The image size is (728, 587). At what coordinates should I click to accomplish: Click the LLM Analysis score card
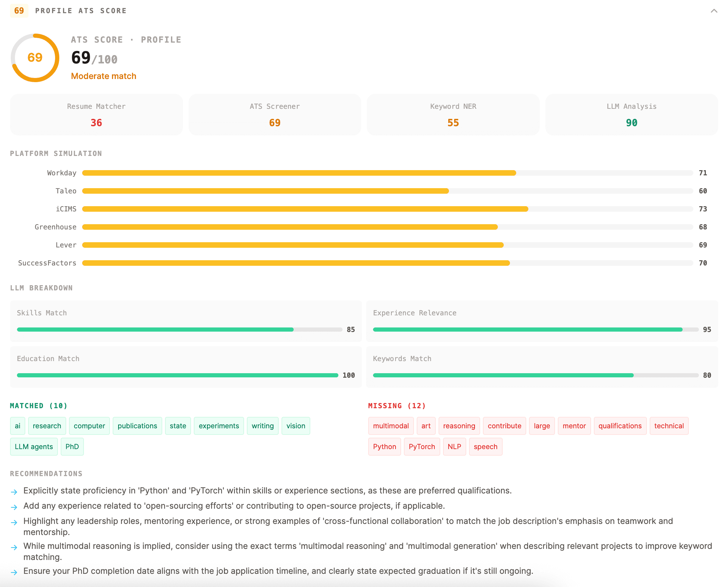(631, 115)
